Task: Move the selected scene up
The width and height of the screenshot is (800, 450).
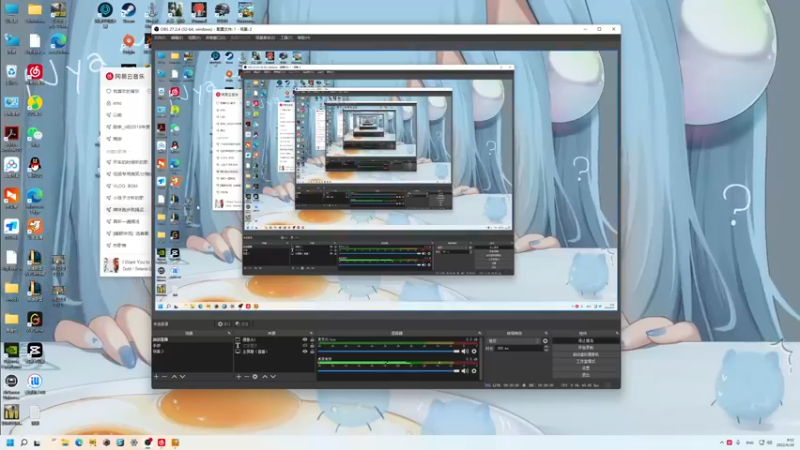Action: click(x=174, y=377)
